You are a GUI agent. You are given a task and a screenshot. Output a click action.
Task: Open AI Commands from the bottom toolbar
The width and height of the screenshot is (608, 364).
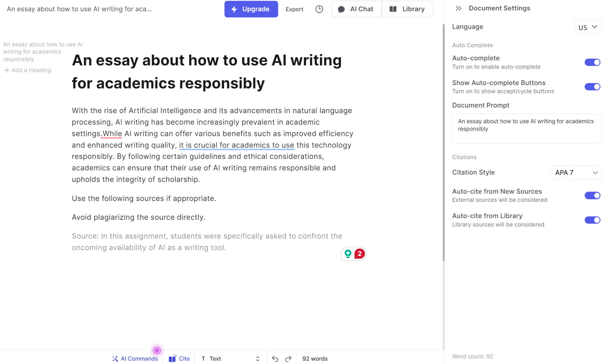tap(135, 359)
